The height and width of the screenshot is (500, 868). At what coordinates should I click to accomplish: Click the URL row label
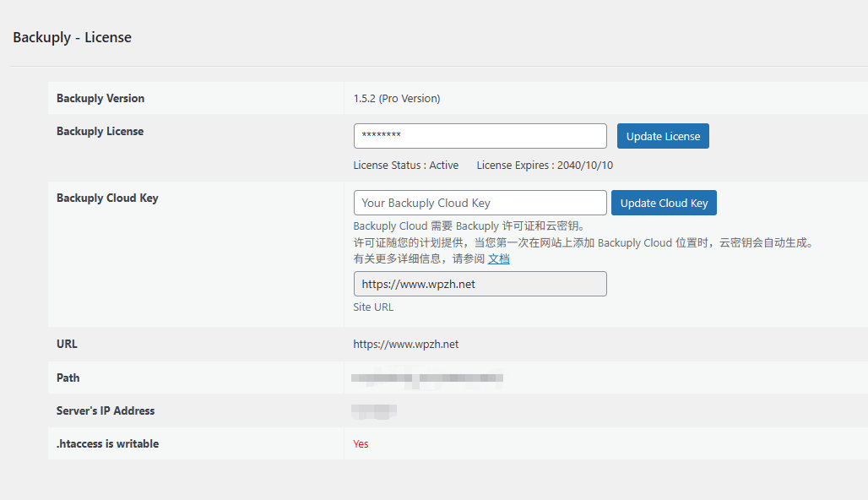(66, 344)
